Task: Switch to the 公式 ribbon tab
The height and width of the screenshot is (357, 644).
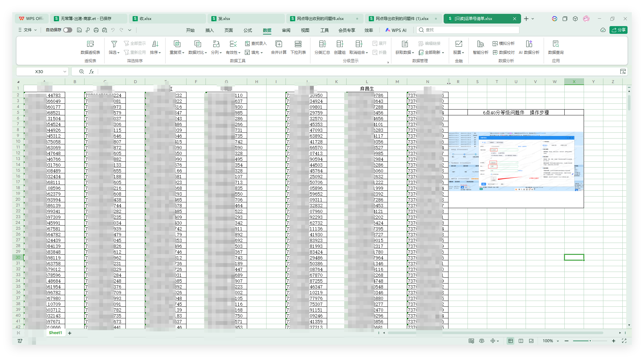Action: click(x=248, y=30)
